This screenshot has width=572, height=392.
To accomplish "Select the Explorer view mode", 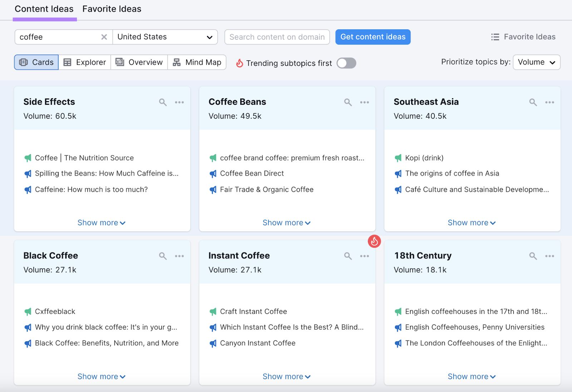I will click(x=84, y=62).
